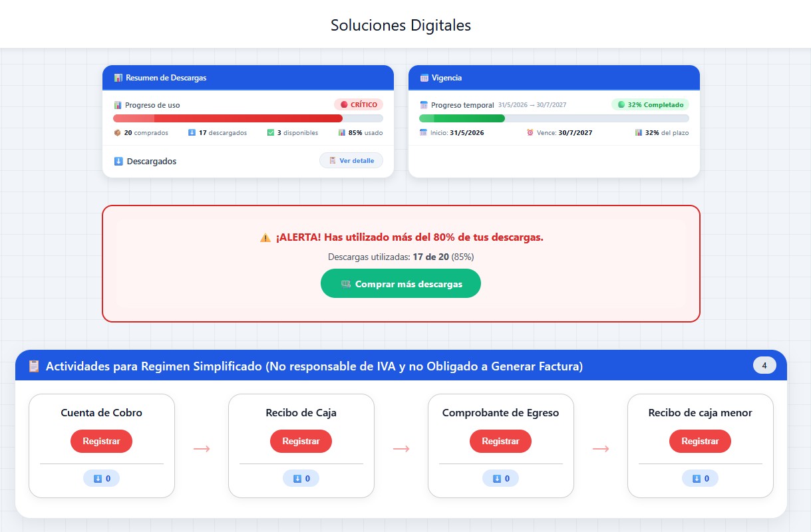Click the Recibo de caja menor card title

point(700,413)
